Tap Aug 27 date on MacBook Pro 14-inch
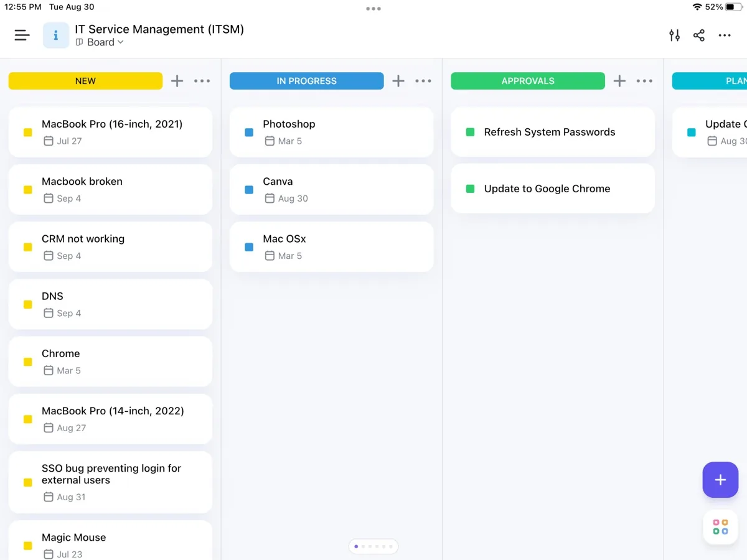The width and height of the screenshot is (747, 560). (x=65, y=428)
